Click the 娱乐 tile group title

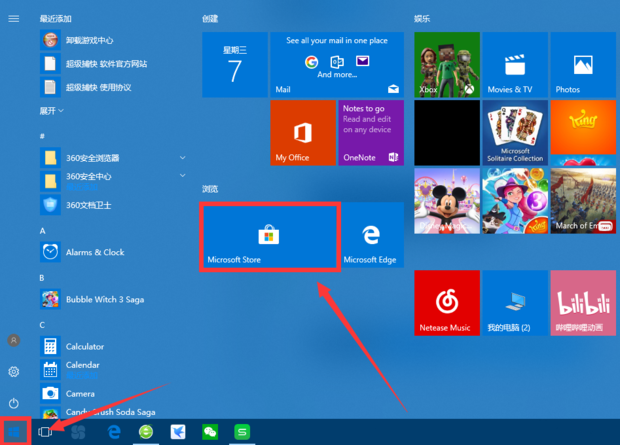pos(422,19)
